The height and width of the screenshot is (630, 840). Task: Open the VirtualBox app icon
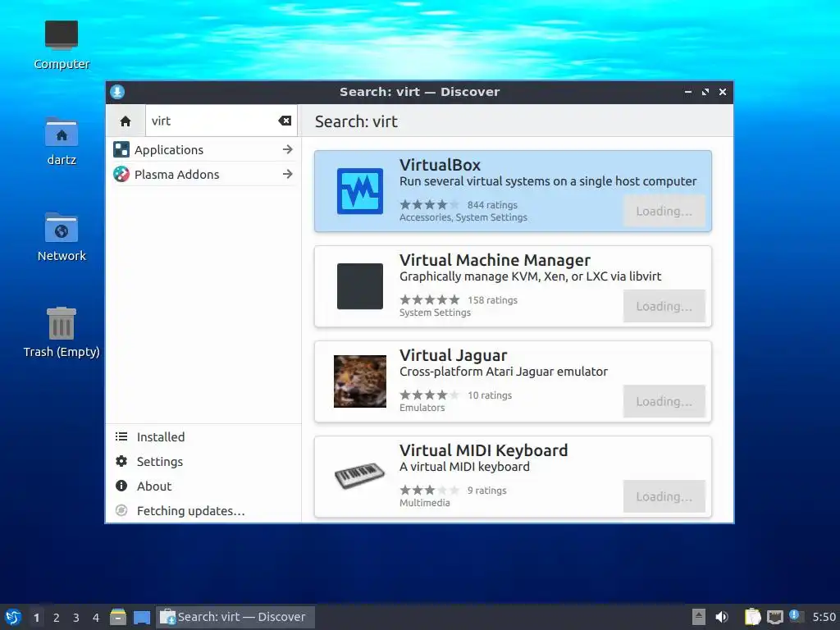360,191
